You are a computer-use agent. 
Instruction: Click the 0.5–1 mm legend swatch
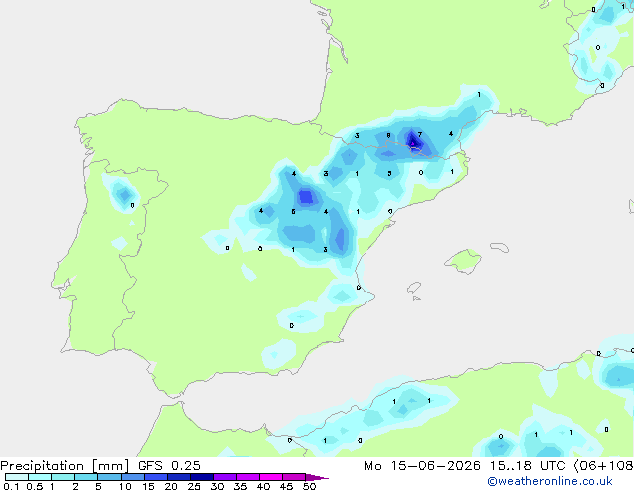(40, 477)
